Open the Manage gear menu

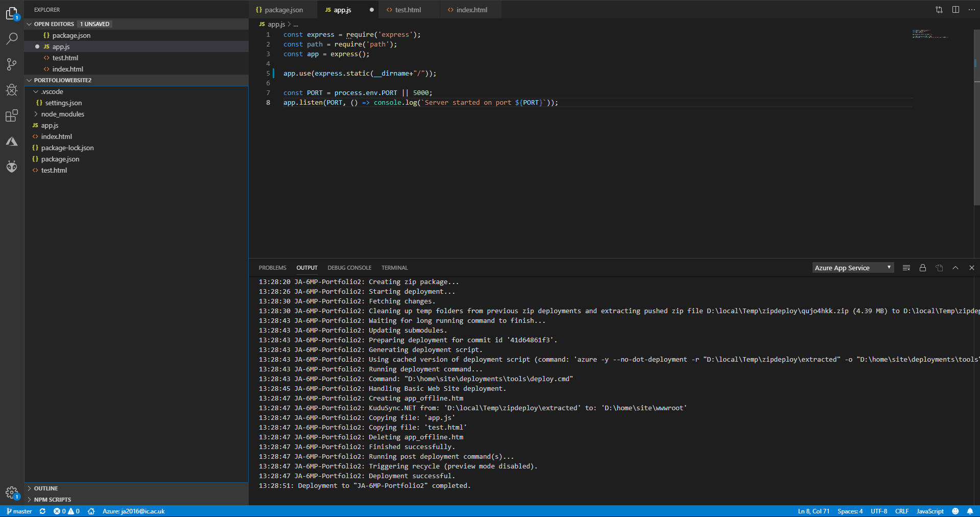[12, 493]
